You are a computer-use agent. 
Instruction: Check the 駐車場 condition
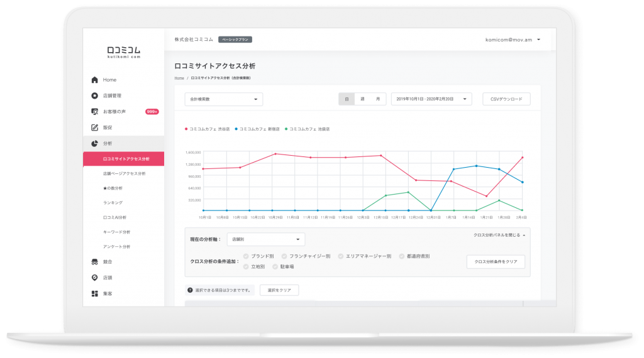click(275, 266)
